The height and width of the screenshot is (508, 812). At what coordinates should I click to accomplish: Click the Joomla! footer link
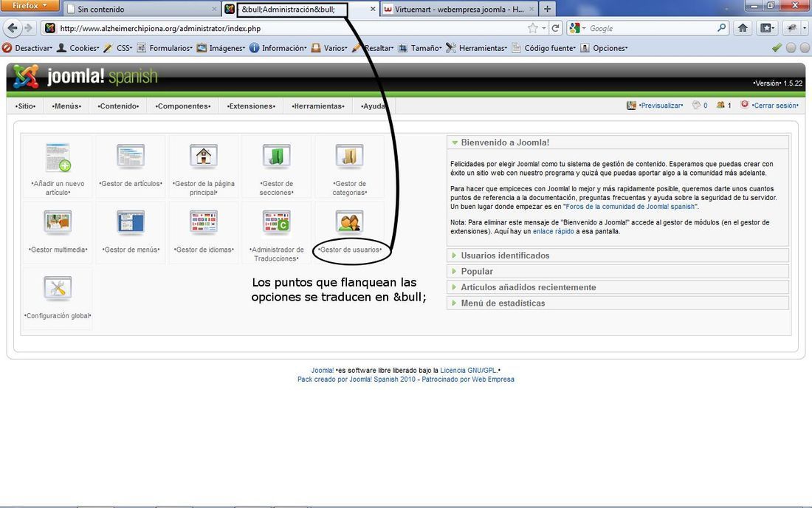tap(322, 370)
